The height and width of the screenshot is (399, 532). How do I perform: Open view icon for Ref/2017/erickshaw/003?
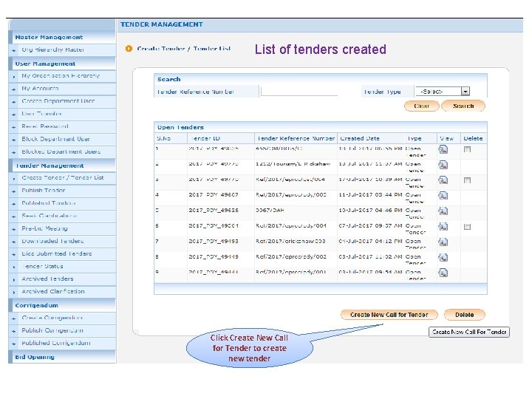443,242
